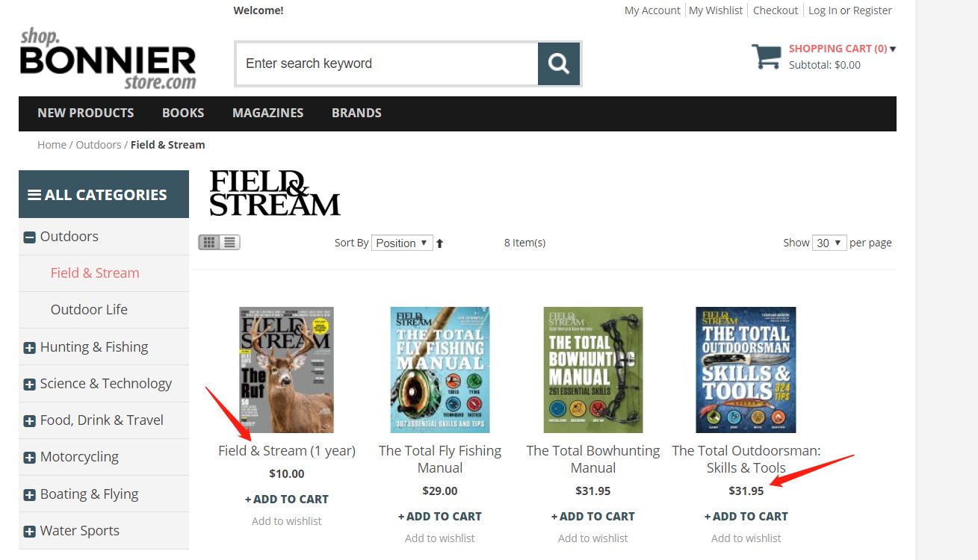
Task: Add Total Outdoorsman Skills & Tools to cart
Action: point(746,517)
